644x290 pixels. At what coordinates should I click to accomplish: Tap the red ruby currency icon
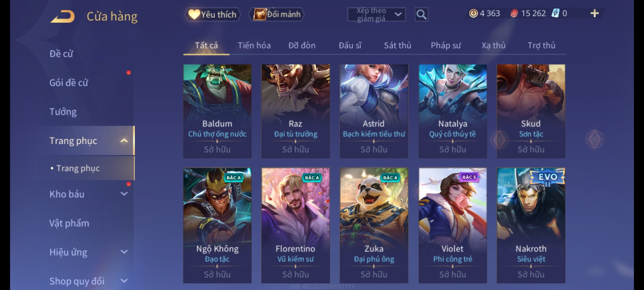pos(514,13)
